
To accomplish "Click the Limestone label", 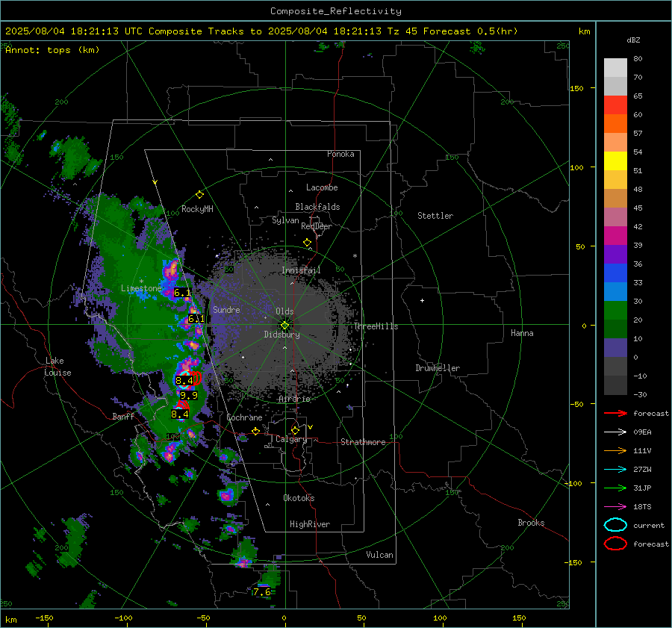I will (x=141, y=288).
